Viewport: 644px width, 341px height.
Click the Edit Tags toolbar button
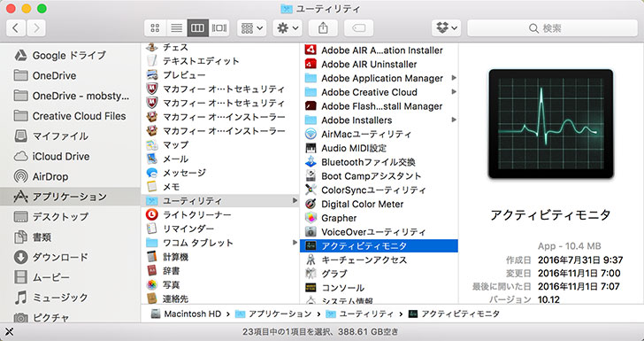pos(358,28)
